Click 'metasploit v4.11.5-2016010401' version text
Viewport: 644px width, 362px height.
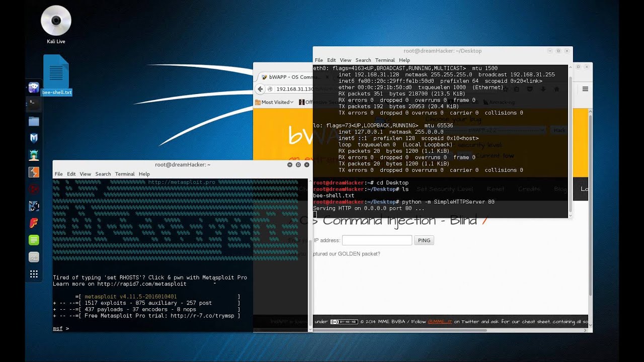pos(130,297)
